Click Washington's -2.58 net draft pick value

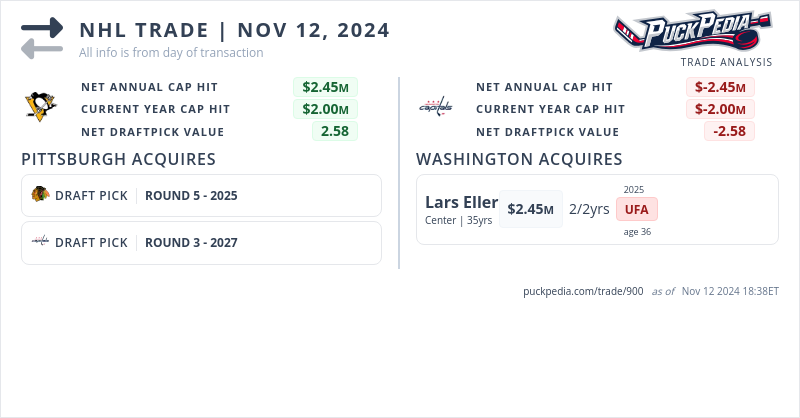pos(729,131)
